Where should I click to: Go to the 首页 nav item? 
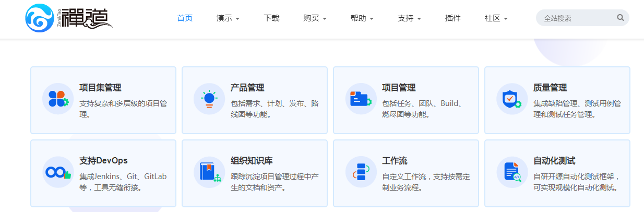(x=185, y=18)
